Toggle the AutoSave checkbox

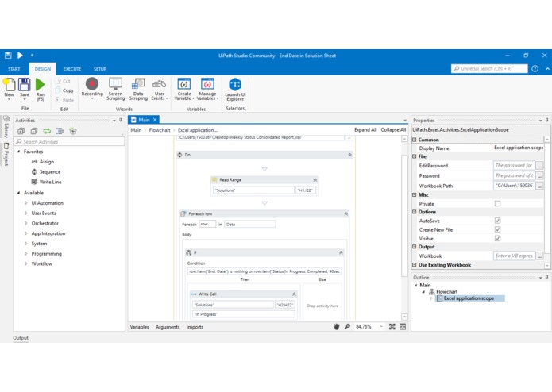(497, 221)
